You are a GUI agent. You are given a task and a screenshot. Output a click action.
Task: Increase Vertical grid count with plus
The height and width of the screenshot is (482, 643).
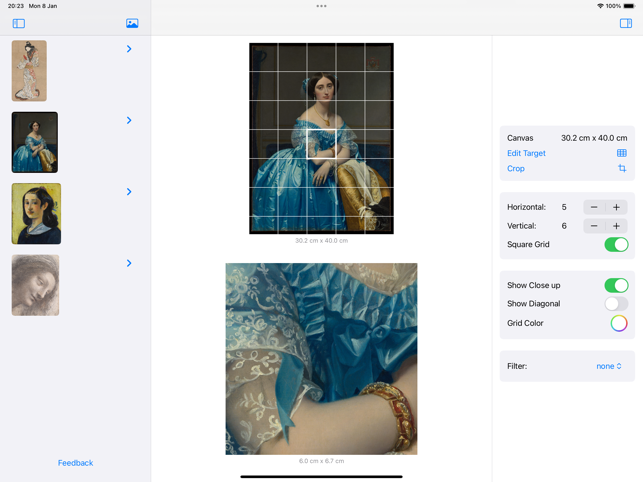(616, 226)
